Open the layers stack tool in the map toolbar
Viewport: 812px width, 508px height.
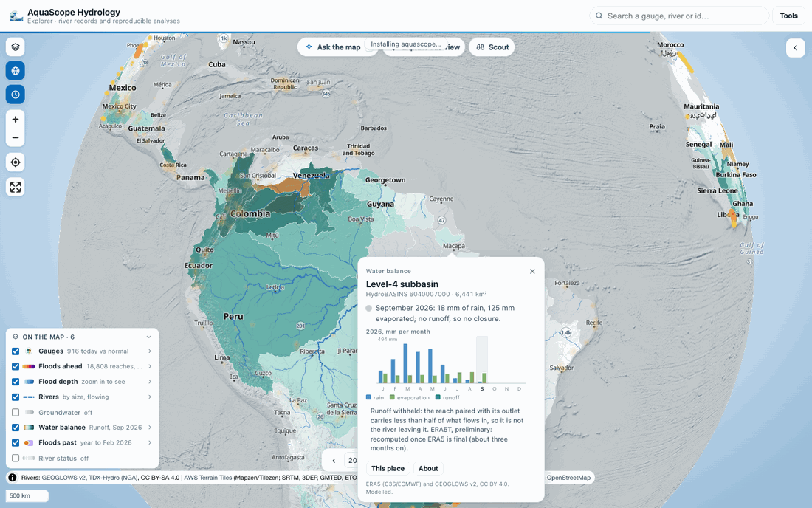click(16, 47)
